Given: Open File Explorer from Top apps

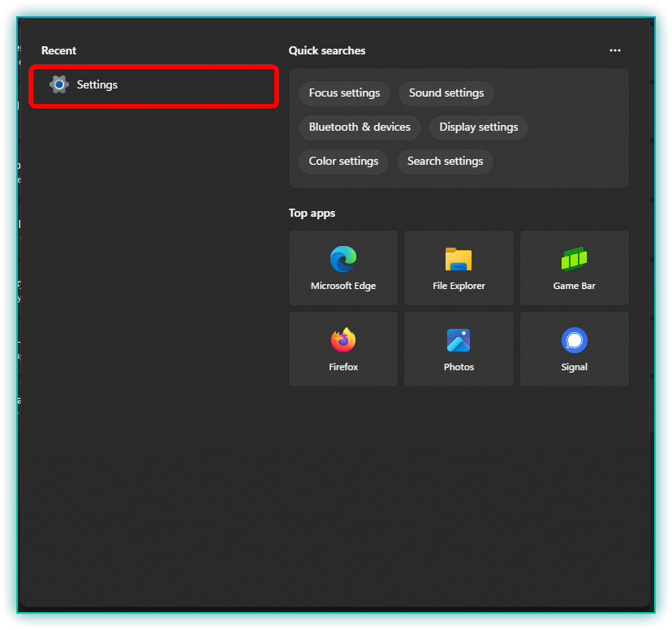Looking at the screenshot, I should (x=459, y=268).
